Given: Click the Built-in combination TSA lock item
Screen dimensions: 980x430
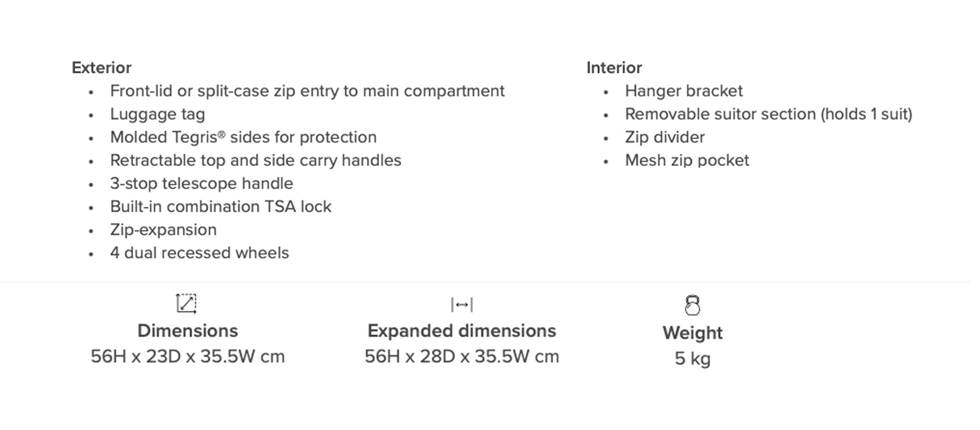Looking at the screenshot, I should click(220, 207).
